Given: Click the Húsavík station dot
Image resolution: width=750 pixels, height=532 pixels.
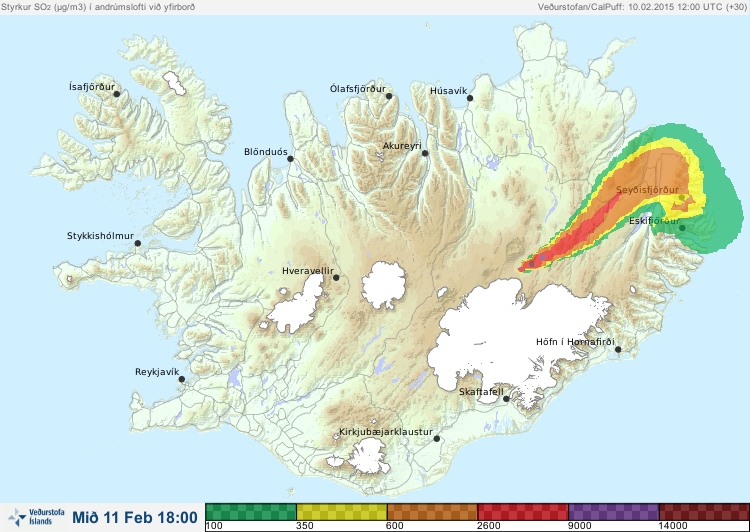Looking at the screenshot, I should (x=470, y=98).
